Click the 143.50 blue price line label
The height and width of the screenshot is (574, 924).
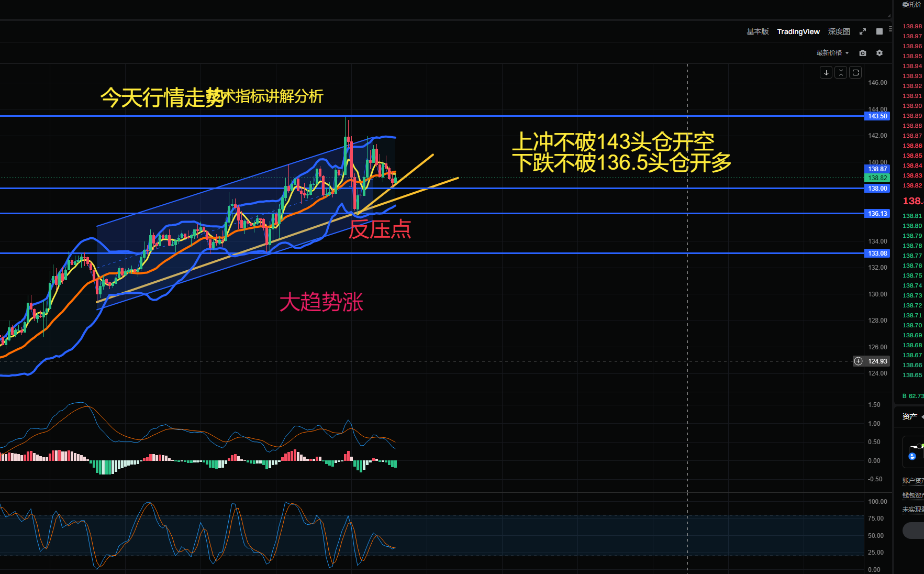(877, 116)
